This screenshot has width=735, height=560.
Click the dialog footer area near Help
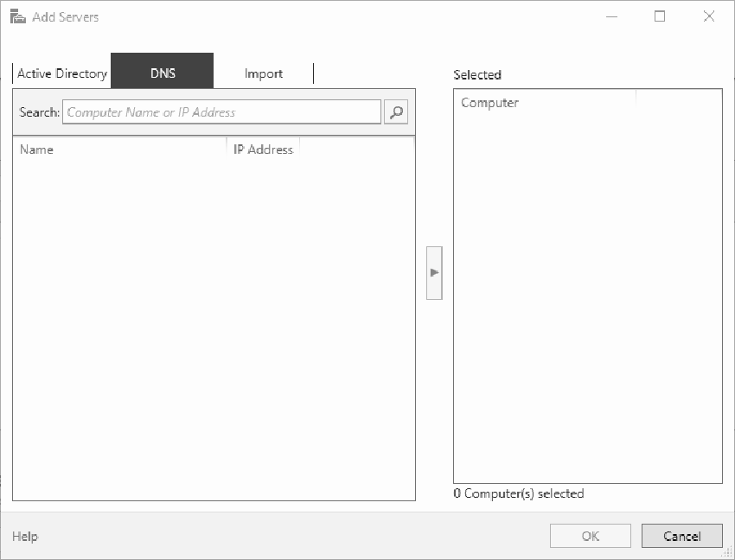click(x=259, y=536)
